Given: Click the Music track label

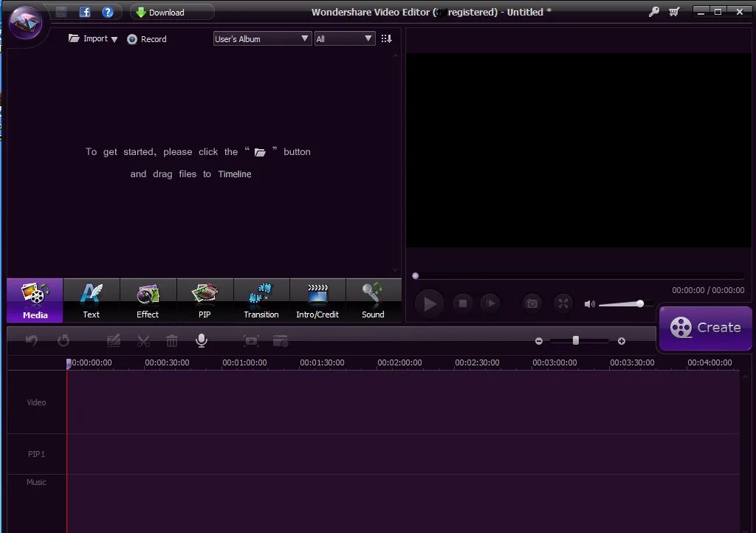Looking at the screenshot, I should click(x=36, y=482).
